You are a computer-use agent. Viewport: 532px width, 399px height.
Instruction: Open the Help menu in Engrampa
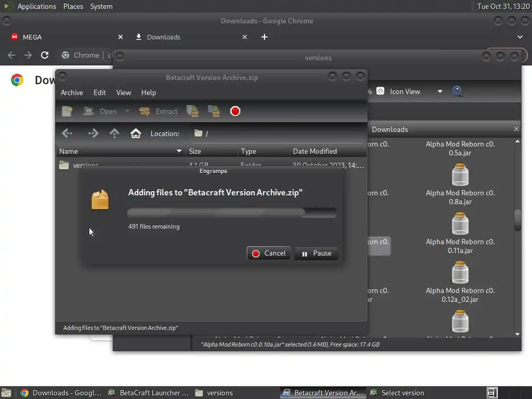click(149, 92)
